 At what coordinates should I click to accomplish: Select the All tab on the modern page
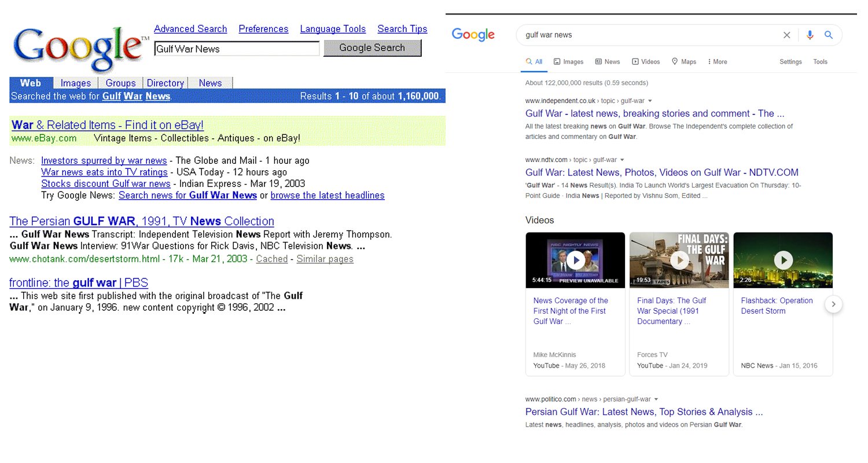[534, 62]
